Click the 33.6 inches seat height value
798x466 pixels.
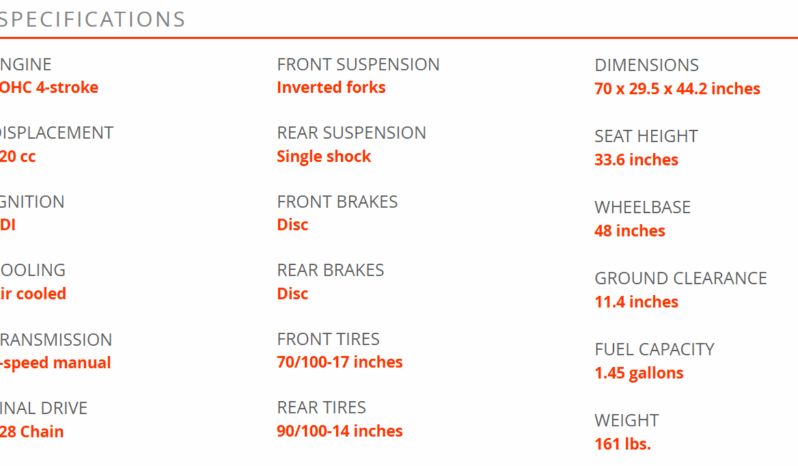pos(636,160)
